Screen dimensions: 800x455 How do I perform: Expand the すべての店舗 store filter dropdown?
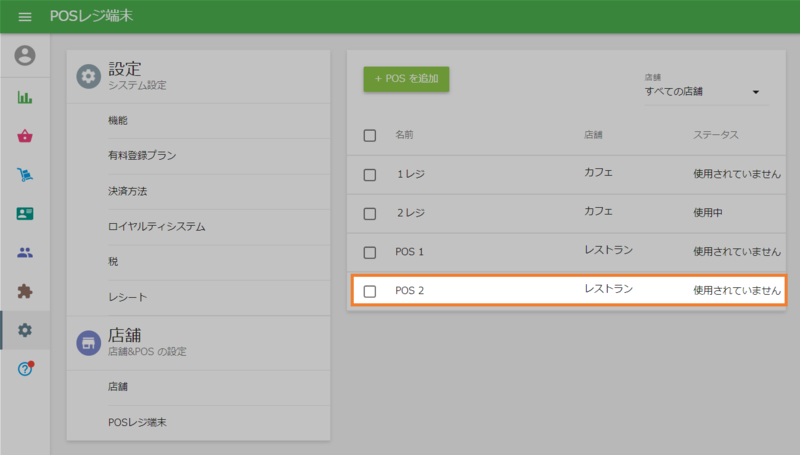point(705,92)
